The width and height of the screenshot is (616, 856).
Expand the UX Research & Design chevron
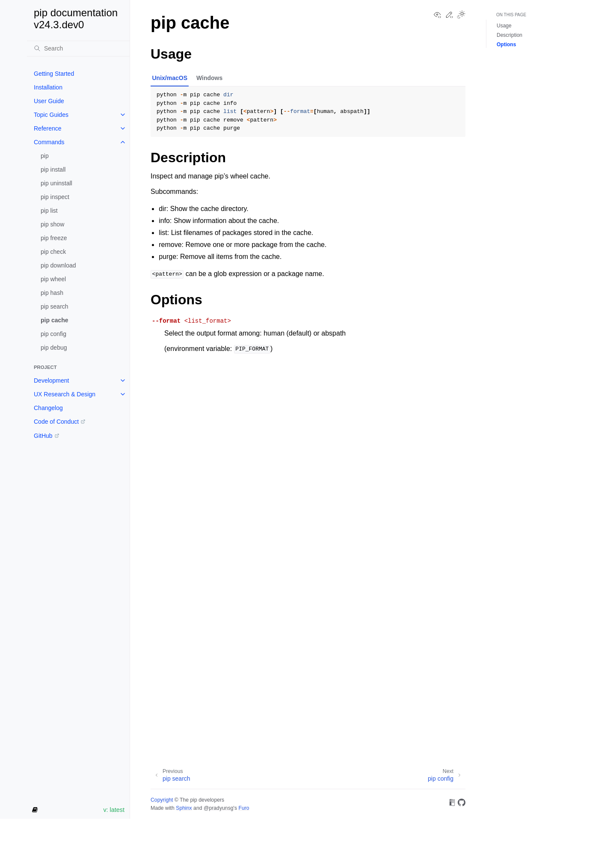tap(123, 394)
